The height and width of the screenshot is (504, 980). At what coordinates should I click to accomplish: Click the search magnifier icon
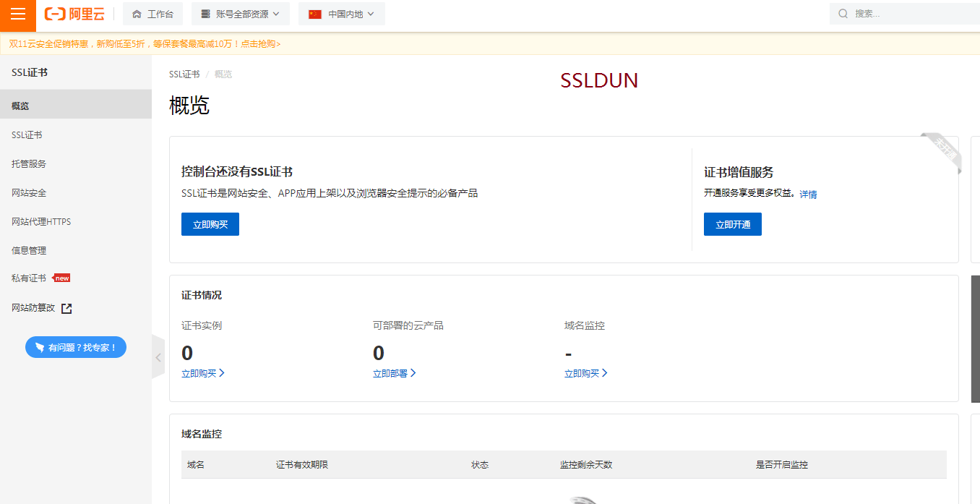pyautogui.click(x=843, y=14)
